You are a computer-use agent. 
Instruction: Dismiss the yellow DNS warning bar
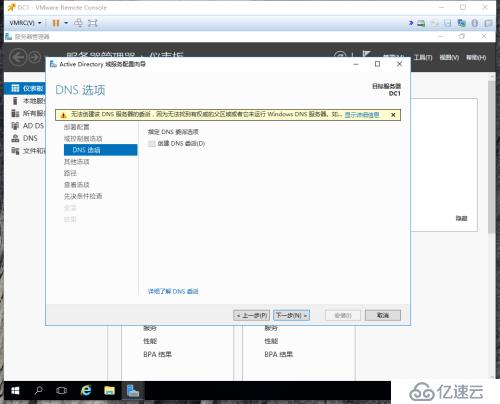click(393, 115)
